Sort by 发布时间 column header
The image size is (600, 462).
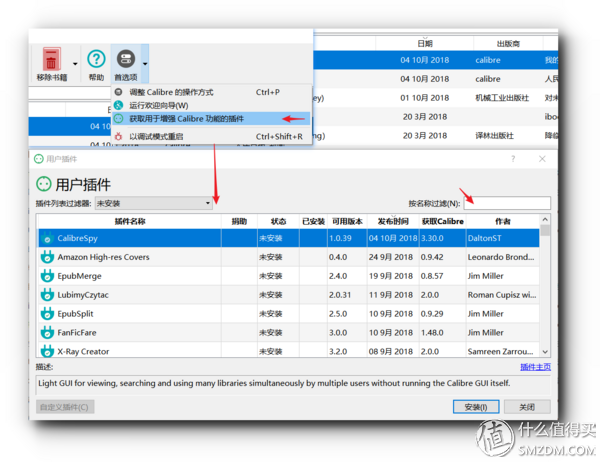pos(393,221)
